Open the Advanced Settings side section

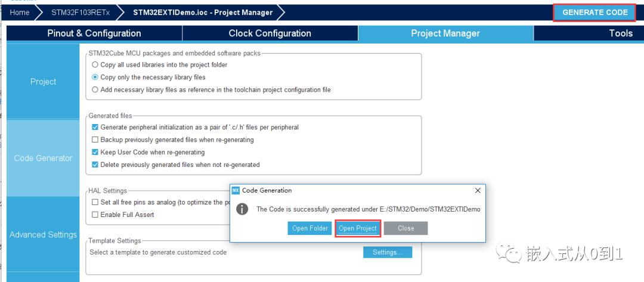(x=43, y=234)
